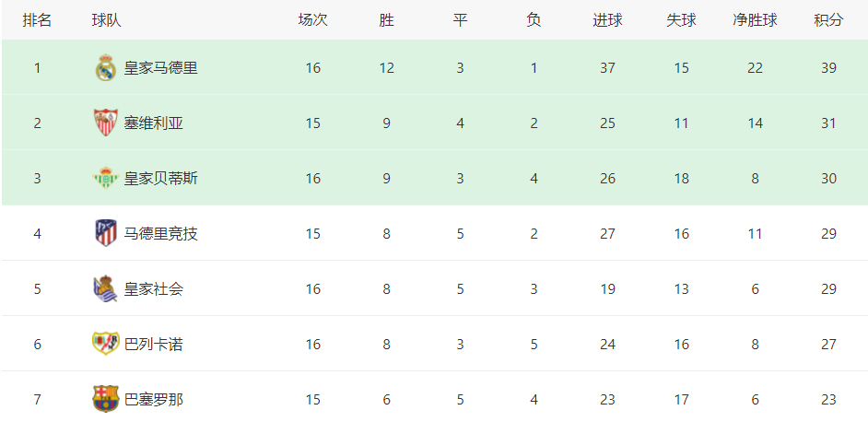868x422 pixels.
Task: Click the Real Madrid crest icon
Action: (105, 67)
